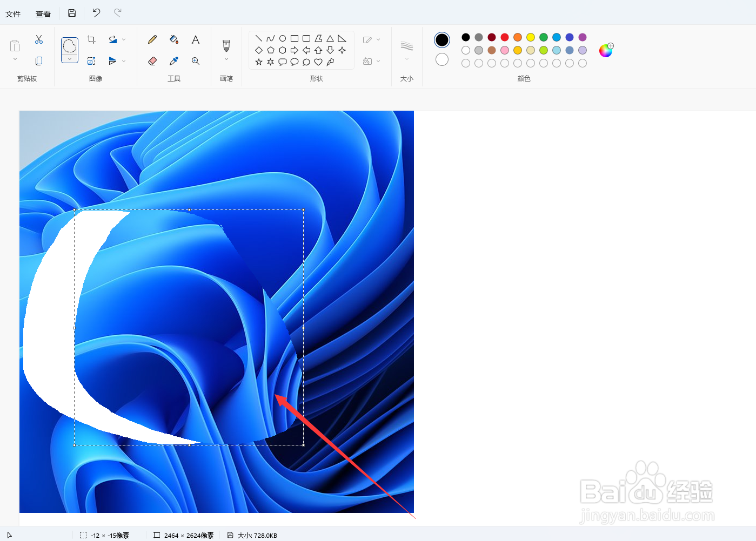Select the Eraser tool
The width and height of the screenshot is (756, 541).
pos(152,61)
